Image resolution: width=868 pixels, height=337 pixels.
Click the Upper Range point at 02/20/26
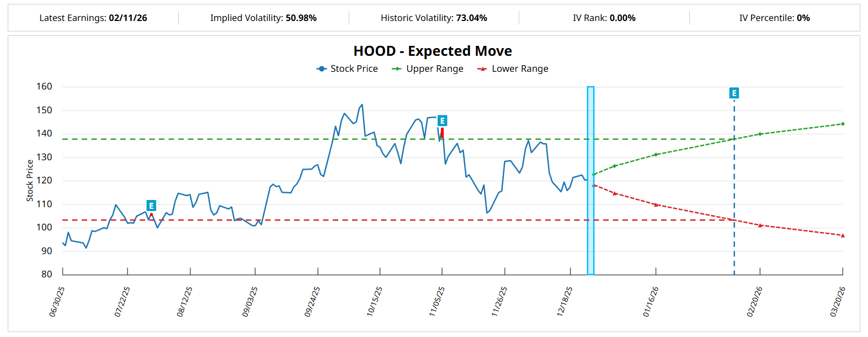tap(760, 134)
